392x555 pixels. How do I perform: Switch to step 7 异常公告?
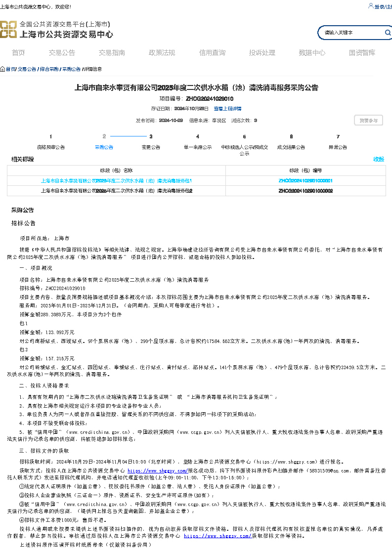point(338,147)
